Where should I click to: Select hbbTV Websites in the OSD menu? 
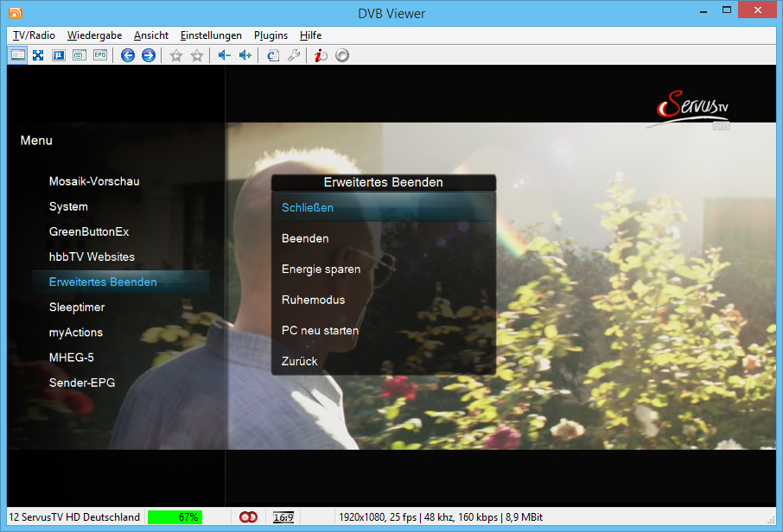[x=92, y=256]
